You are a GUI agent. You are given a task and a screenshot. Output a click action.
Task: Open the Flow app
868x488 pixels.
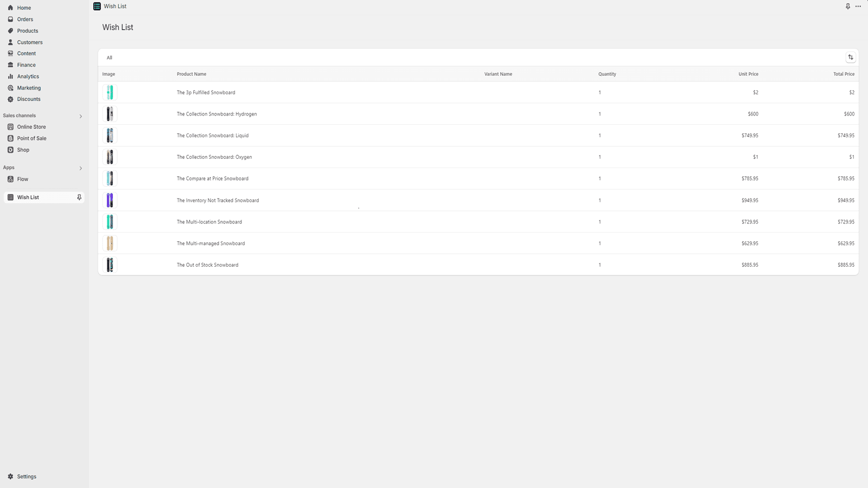point(23,179)
